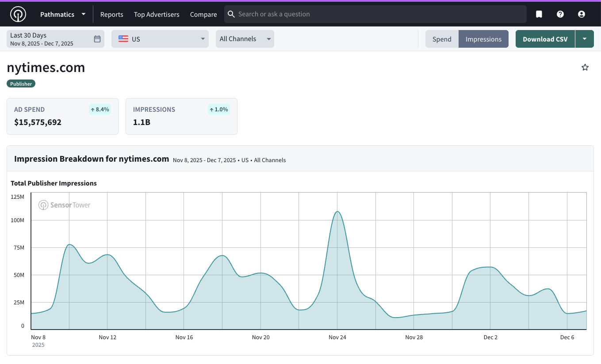The width and height of the screenshot is (601, 364).
Task: Click the Nov 12 x-axis label
Action: pyautogui.click(x=107, y=337)
